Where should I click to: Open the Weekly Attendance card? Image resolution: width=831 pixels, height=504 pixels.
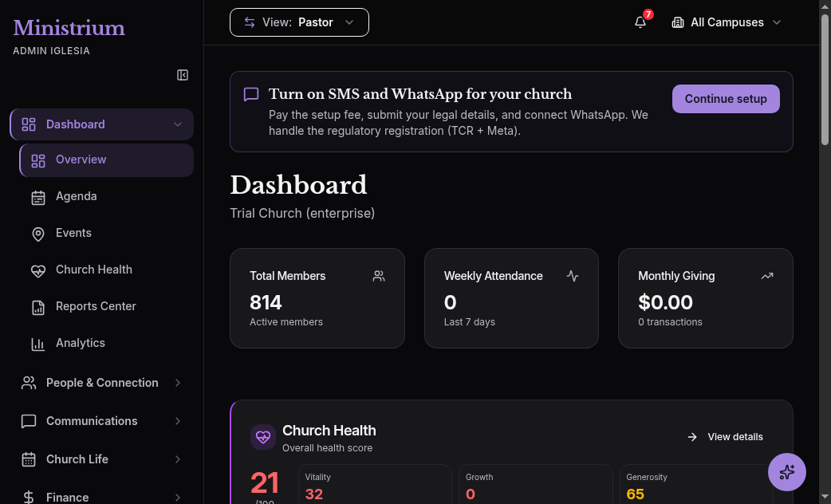pyautogui.click(x=511, y=297)
